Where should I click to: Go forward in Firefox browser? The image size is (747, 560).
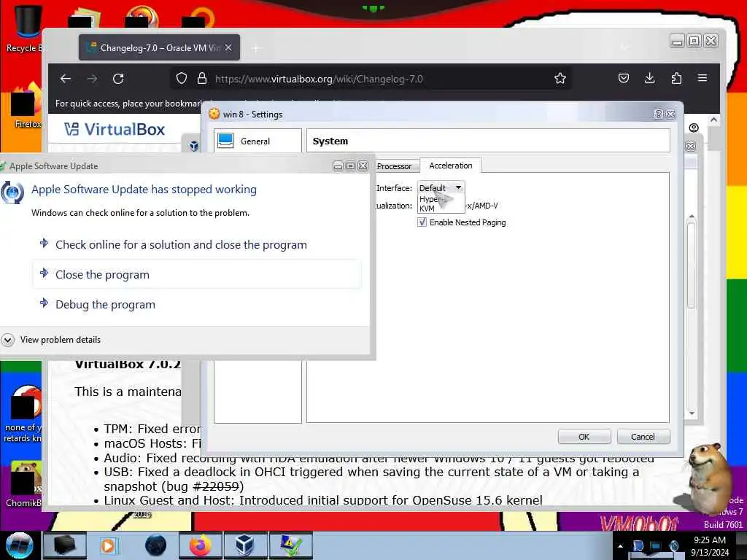coord(92,79)
